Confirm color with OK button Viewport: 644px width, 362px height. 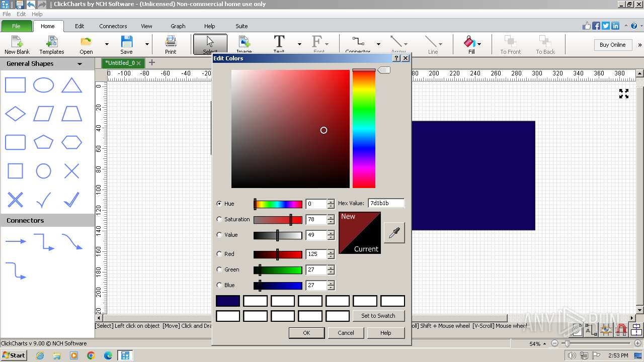pos(306,333)
